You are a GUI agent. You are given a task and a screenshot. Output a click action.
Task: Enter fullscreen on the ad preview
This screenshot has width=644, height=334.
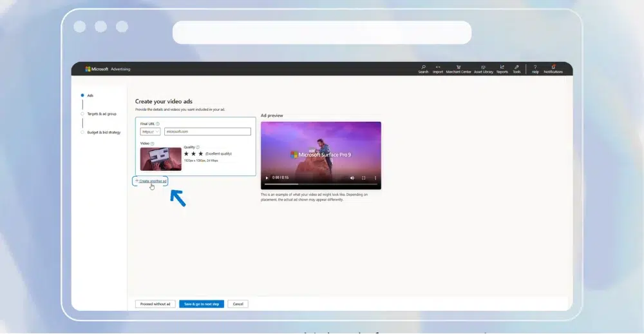pos(363,178)
